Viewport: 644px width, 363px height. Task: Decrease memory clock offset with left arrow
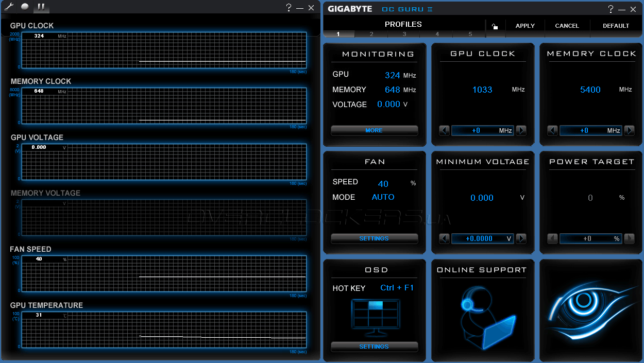[x=553, y=130]
